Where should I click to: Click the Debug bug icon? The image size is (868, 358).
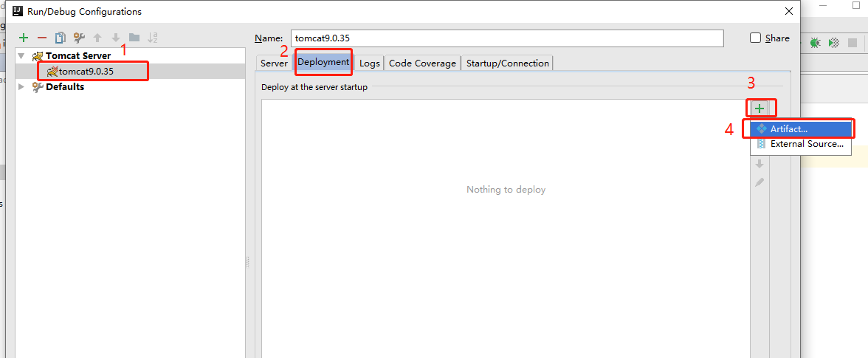[815, 44]
